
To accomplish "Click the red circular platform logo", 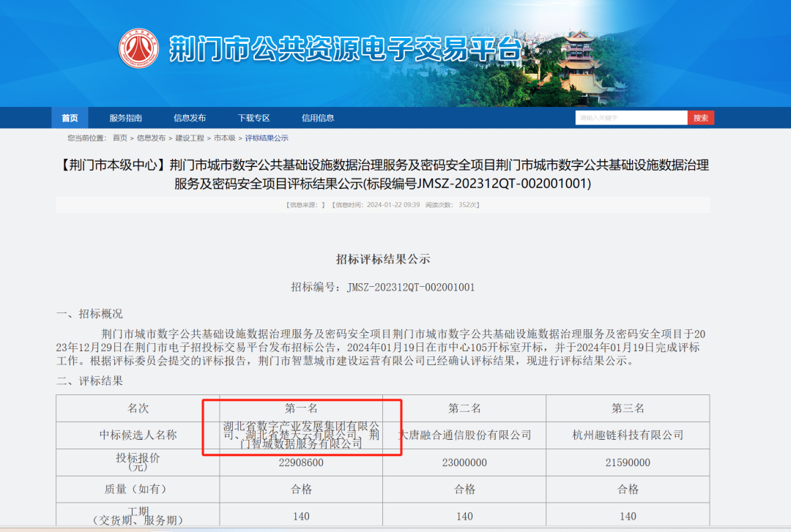I will tap(138, 48).
